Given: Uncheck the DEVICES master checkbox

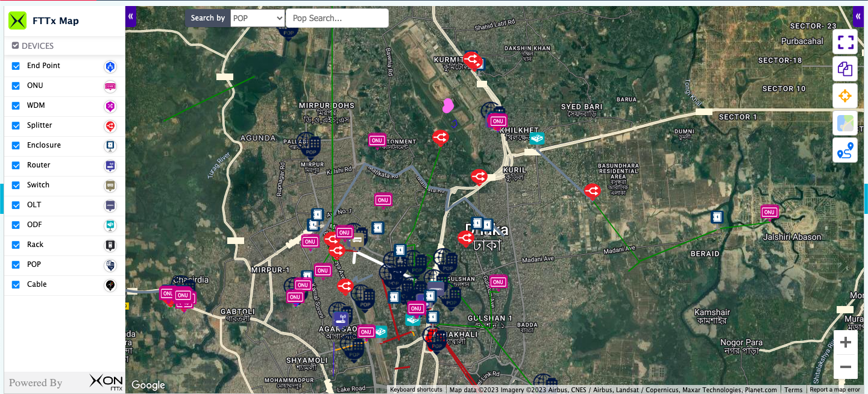Looking at the screenshot, I should point(16,46).
